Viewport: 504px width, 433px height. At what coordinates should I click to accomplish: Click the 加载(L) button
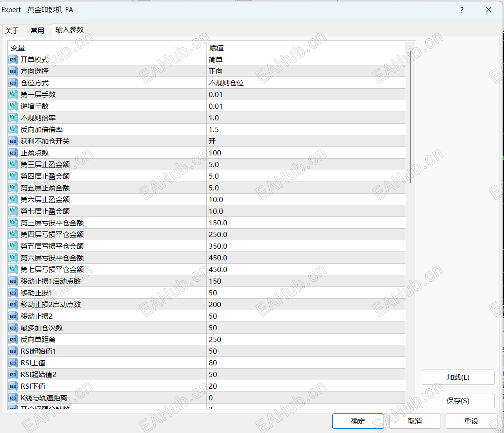458,377
